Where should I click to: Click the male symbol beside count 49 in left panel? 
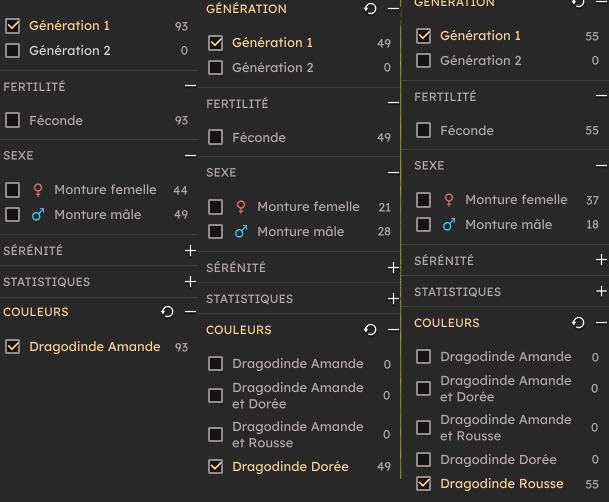(x=38, y=214)
